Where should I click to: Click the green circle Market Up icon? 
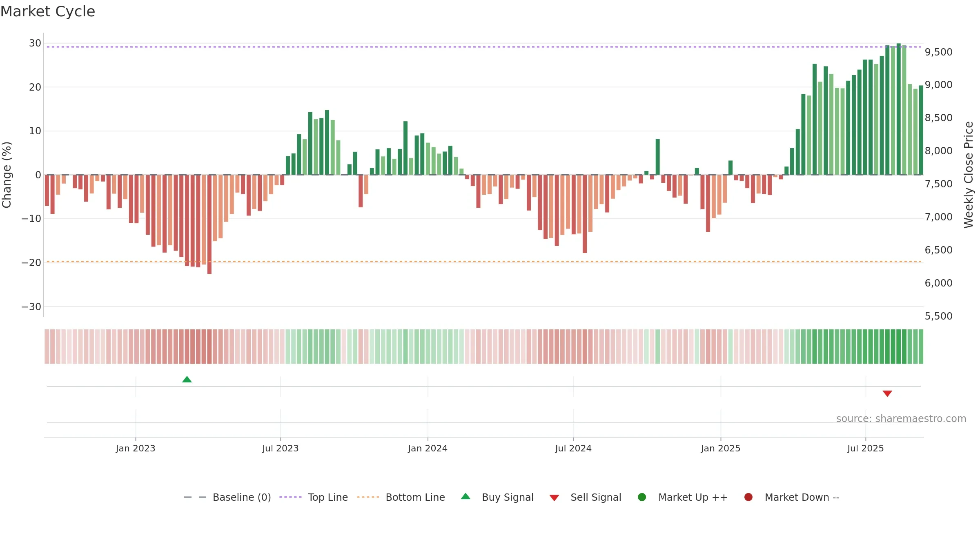pos(642,497)
